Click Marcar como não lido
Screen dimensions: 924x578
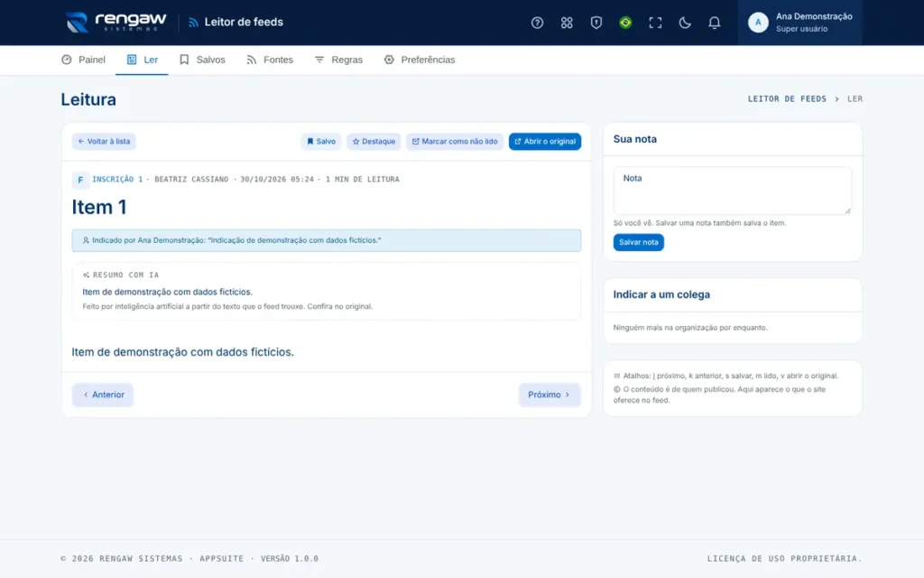click(455, 142)
